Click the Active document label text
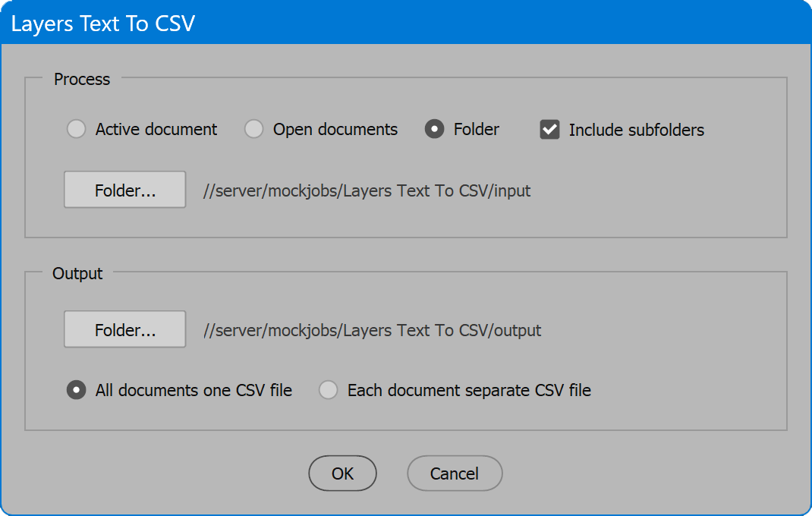 point(156,129)
